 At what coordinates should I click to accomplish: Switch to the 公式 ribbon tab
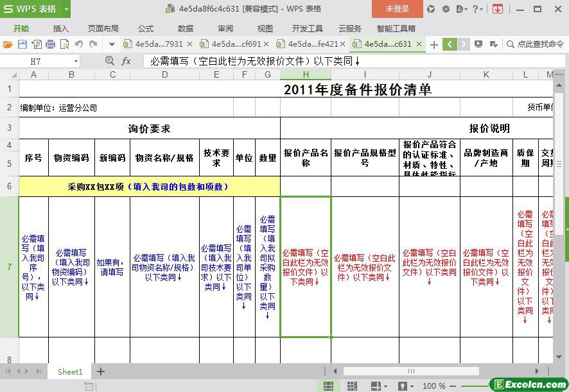point(146,28)
